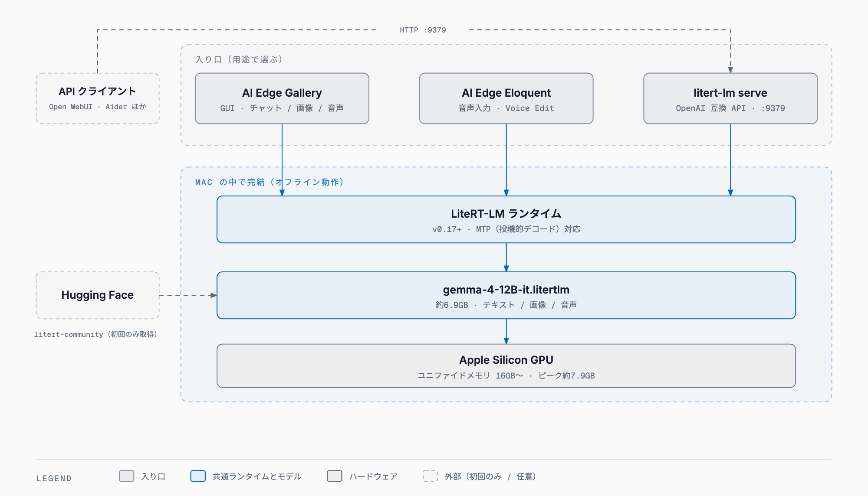Click the 約6.9GB · テキスト / 画像 / 音声 text
868x496 pixels.
506,305
